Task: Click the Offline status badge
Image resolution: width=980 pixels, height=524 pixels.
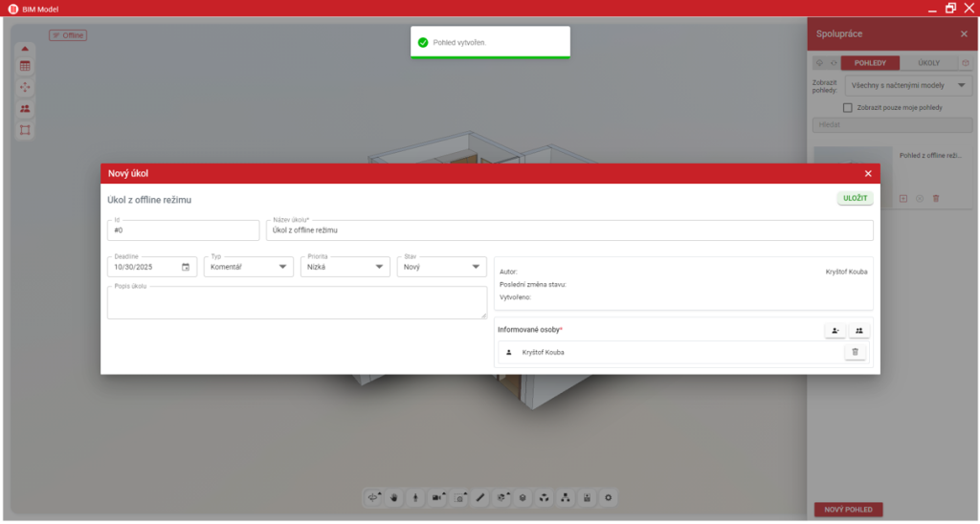Action: click(x=68, y=35)
